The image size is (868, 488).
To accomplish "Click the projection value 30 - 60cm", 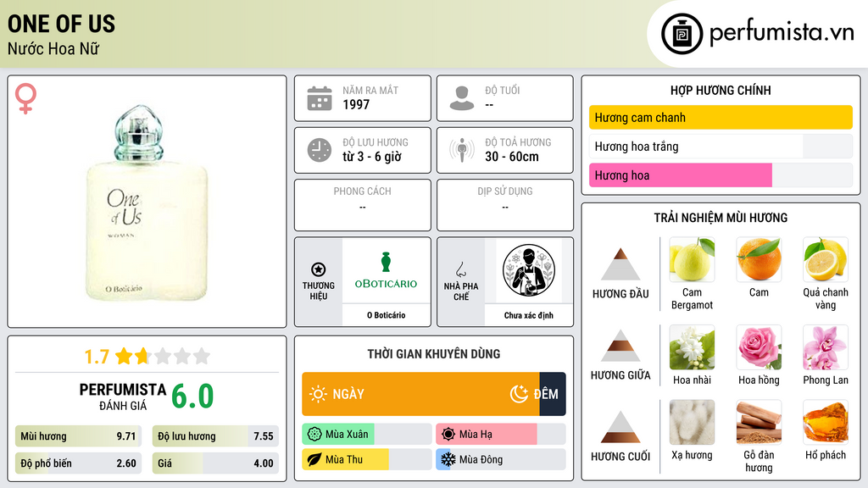I will coord(512,157).
